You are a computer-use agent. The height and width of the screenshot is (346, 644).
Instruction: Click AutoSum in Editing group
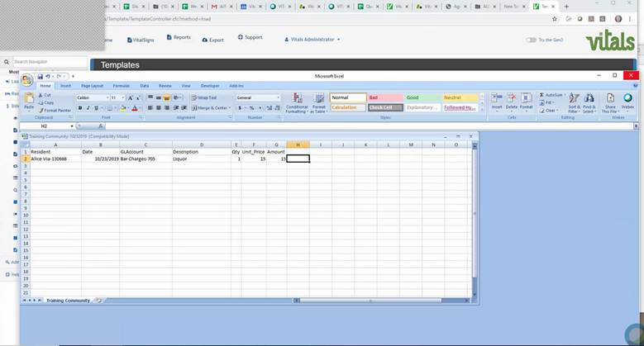pyautogui.click(x=551, y=95)
